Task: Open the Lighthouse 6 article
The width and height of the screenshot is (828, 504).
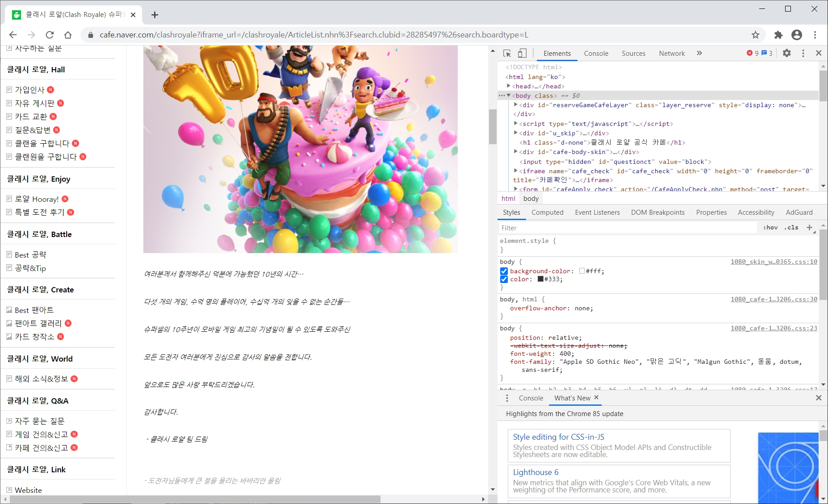Action: pos(535,472)
